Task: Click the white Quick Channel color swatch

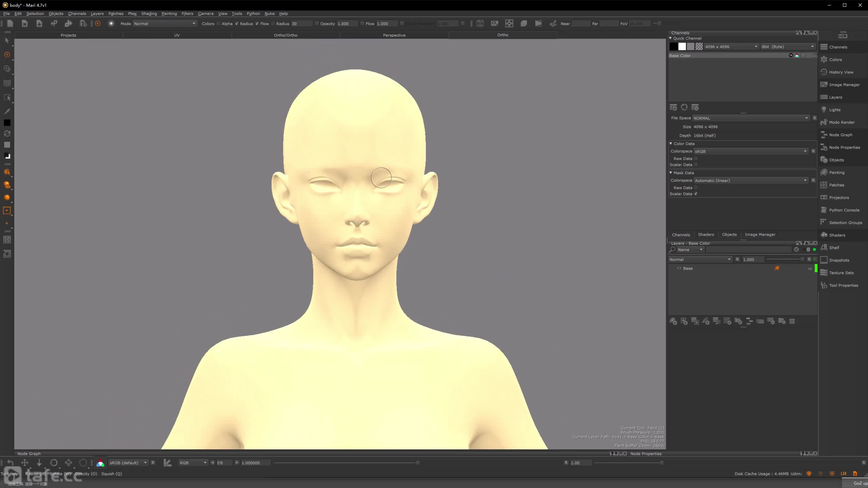Action: [x=682, y=46]
